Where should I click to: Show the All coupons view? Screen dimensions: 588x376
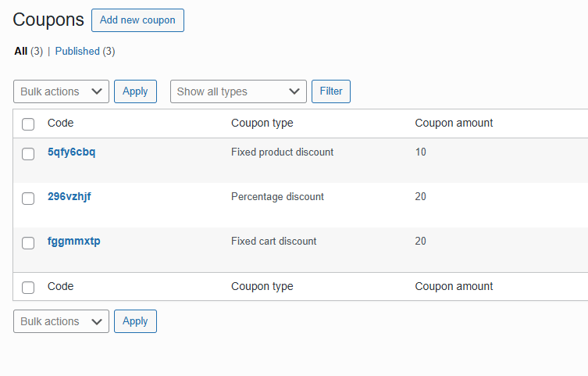click(20, 52)
